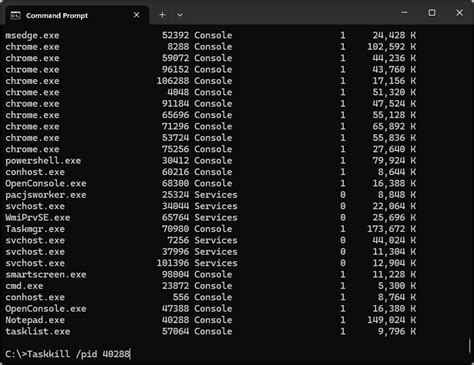Click pacjsworker.exe process name
474x365 pixels.
(46, 195)
